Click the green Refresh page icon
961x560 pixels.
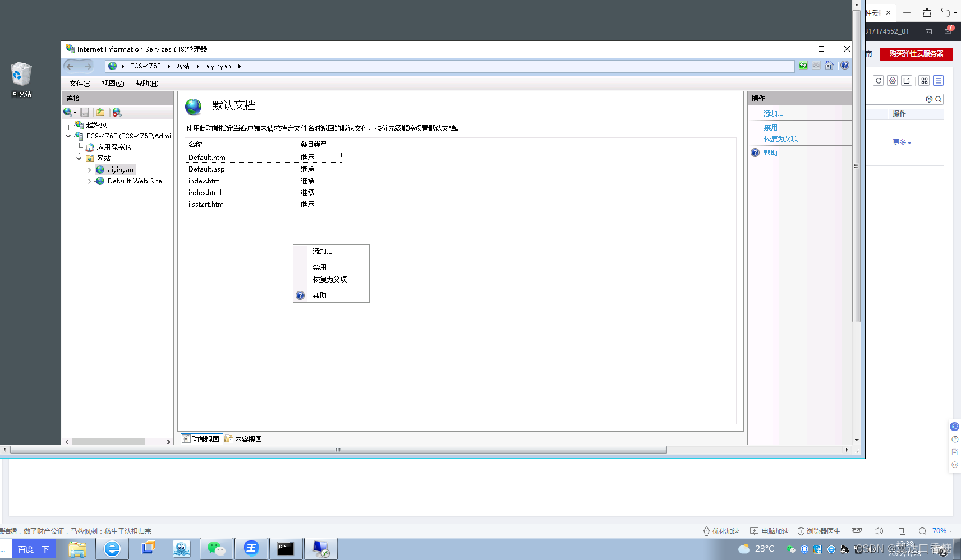803,66
